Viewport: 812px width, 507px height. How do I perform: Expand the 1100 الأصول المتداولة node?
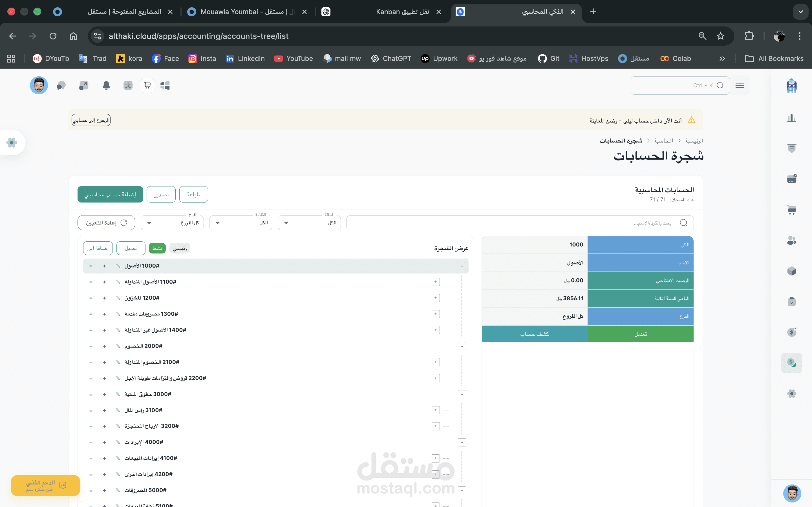click(x=436, y=282)
